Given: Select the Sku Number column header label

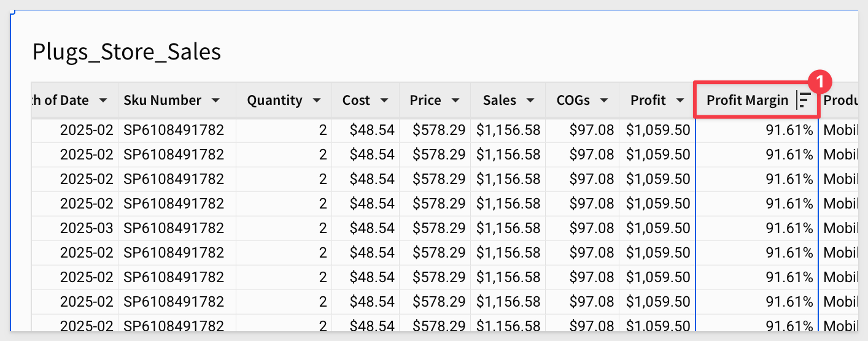Looking at the screenshot, I should [x=162, y=100].
